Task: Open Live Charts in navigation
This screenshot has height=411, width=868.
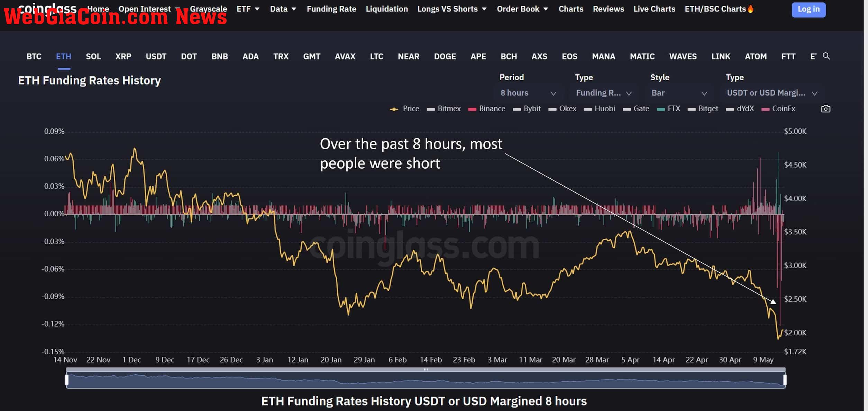Action: pyautogui.click(x=654, y=9)
